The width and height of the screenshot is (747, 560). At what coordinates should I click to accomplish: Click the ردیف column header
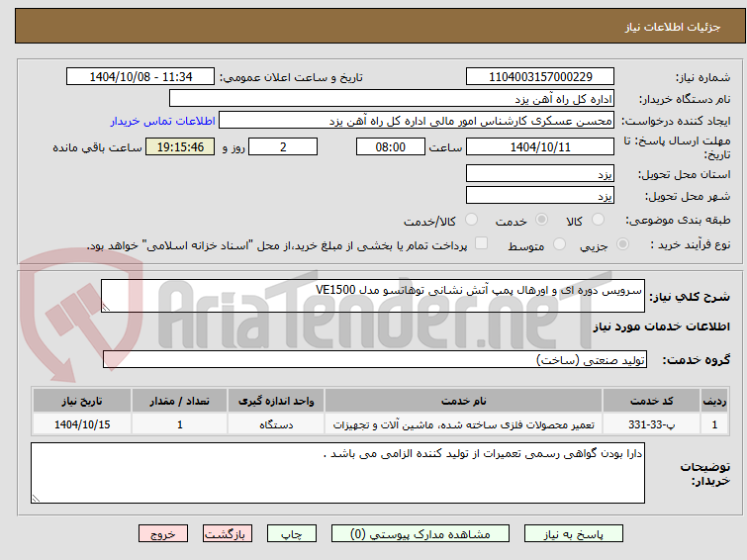714,401
